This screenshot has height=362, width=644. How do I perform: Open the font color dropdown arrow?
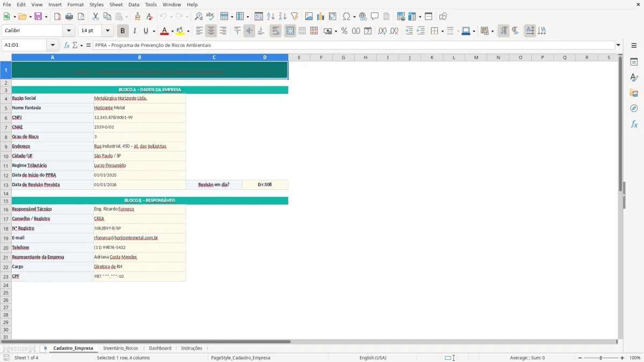pyautogui.click(x=172, y=31)
